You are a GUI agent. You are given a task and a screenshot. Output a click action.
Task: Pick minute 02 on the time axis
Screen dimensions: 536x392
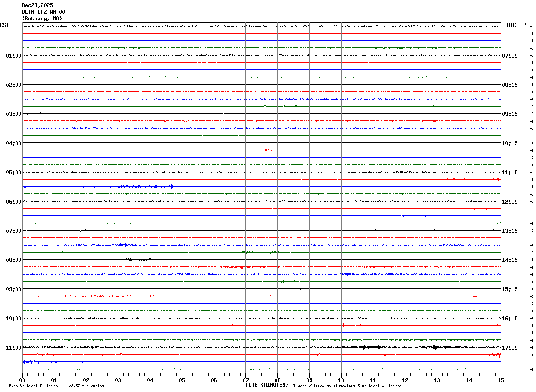point(86,380)
